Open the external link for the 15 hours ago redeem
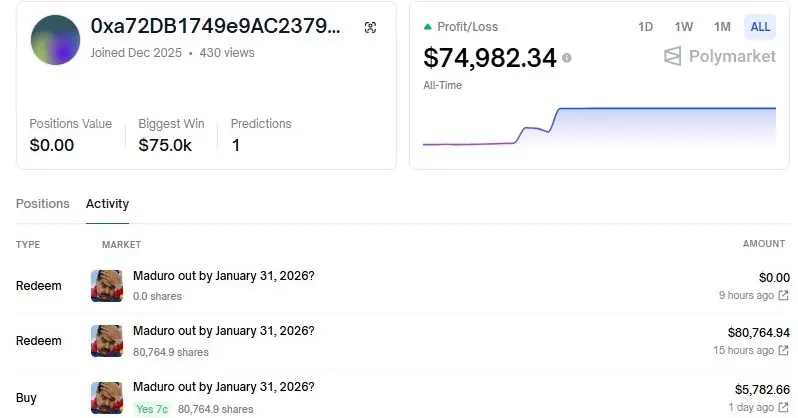The image size is (798, 418). pos(783,351)
